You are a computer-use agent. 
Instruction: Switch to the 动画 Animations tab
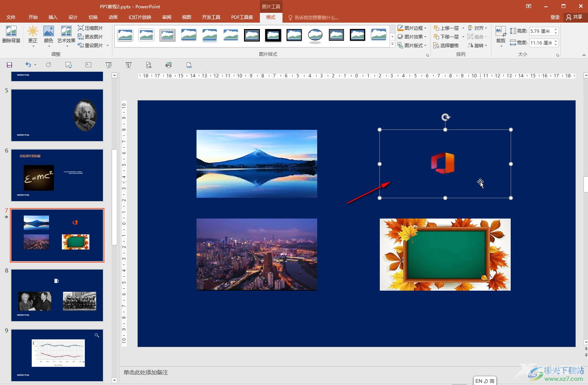pyautogui.click(x=113, y=17)
